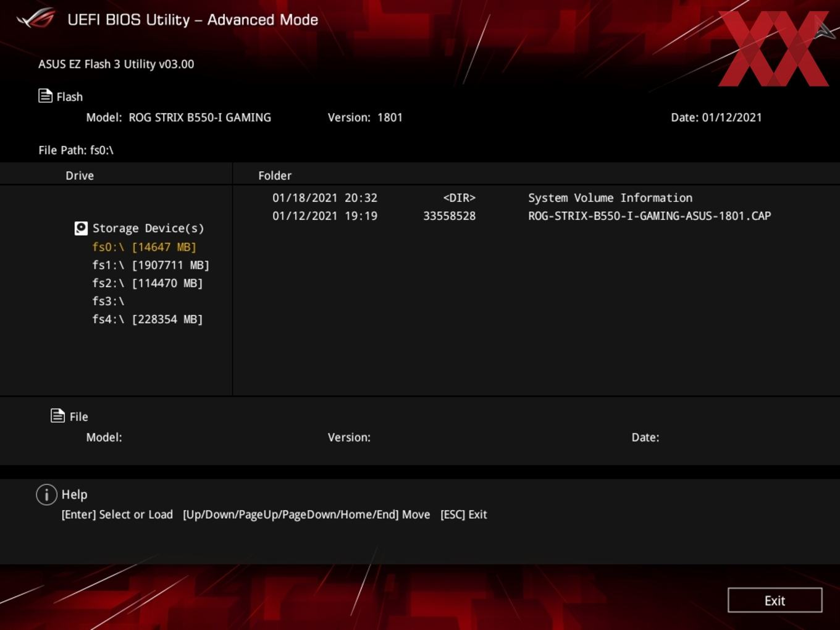The width and height of the screenshot is (840, 630).
Task: Click the Help section label
Action: click(x=74, y=495)
